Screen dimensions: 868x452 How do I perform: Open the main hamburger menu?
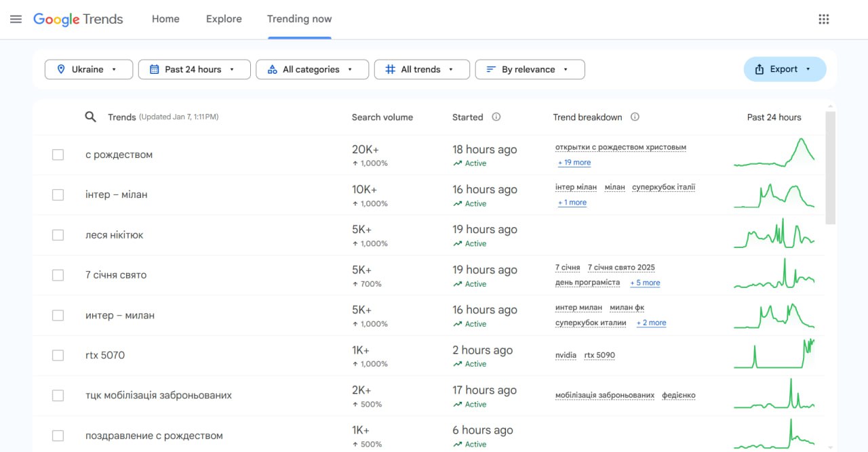pos(16,19)
